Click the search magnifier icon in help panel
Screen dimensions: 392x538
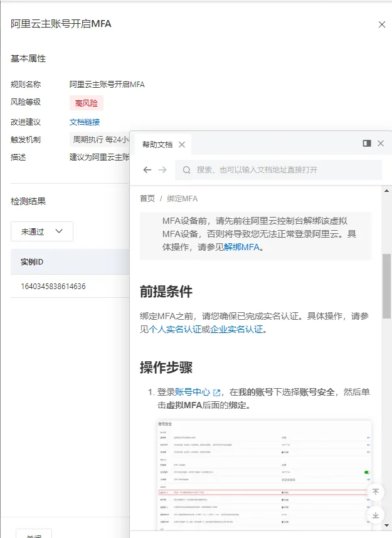coord(186,170)
